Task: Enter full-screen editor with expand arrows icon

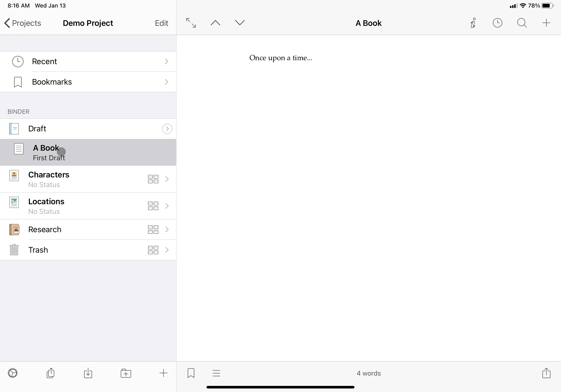Action: tap(191, 23)
